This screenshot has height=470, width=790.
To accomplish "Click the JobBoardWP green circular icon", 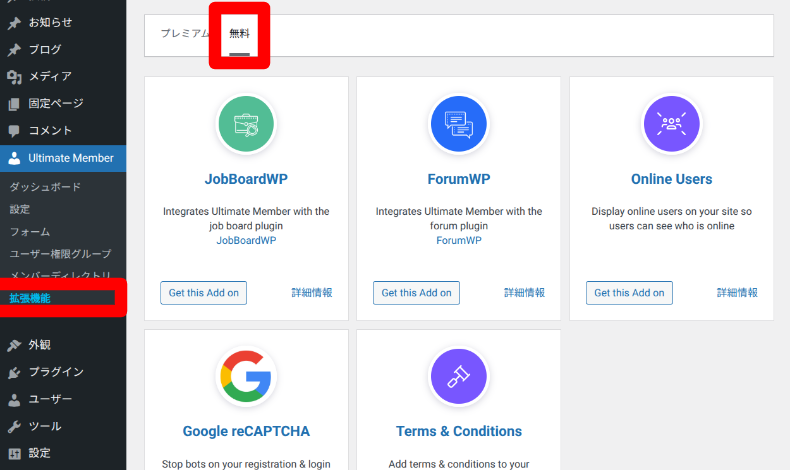I will [x=246, y=124].
